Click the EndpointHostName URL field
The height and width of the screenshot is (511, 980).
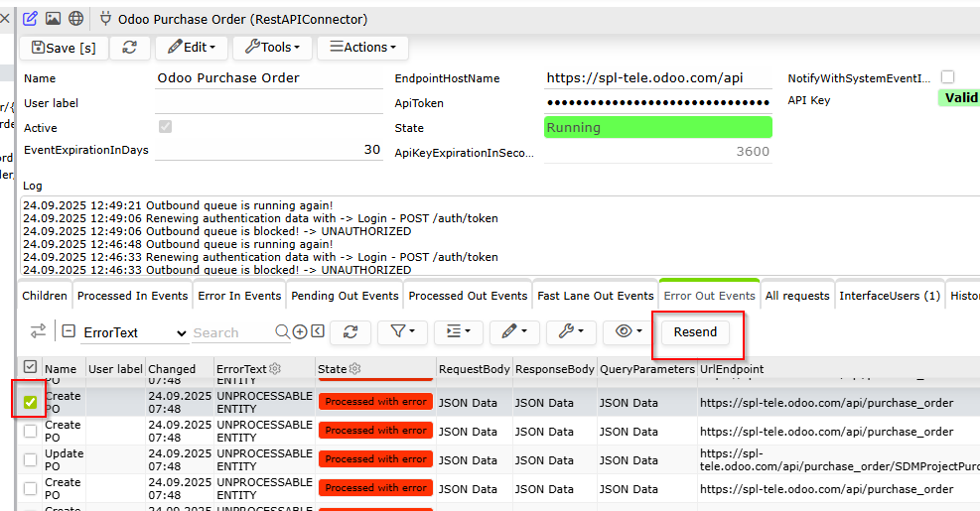pyautogui.click(x=657, y=78)
